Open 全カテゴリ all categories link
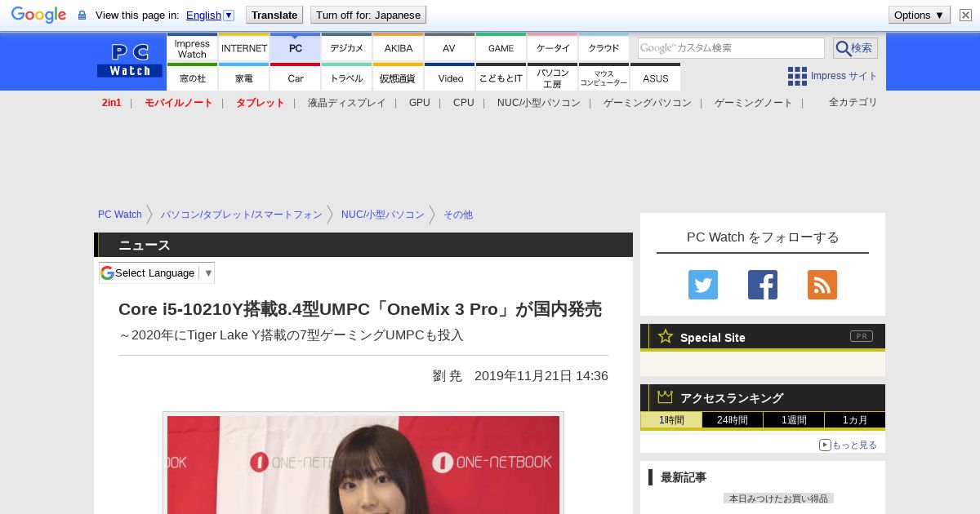This screenshot has height=514, width=980. [853, 102]
